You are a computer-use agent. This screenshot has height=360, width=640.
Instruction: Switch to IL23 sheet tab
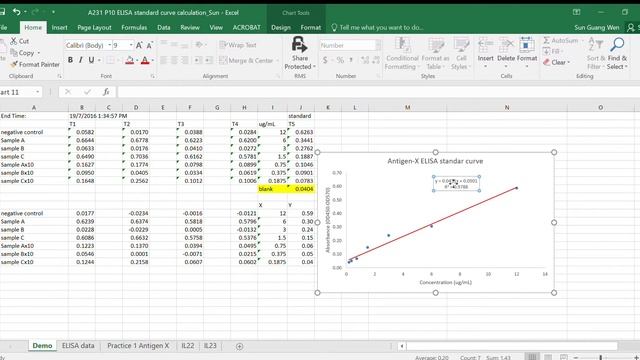[x=210, y=345]
